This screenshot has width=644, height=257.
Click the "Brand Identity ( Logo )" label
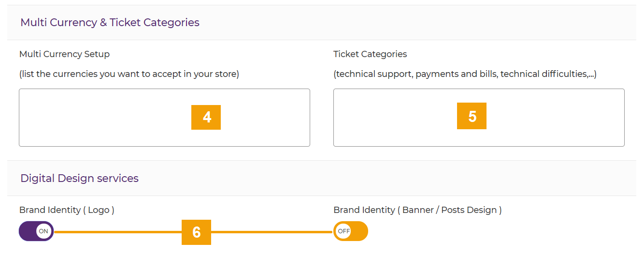(x=67, y=210)
